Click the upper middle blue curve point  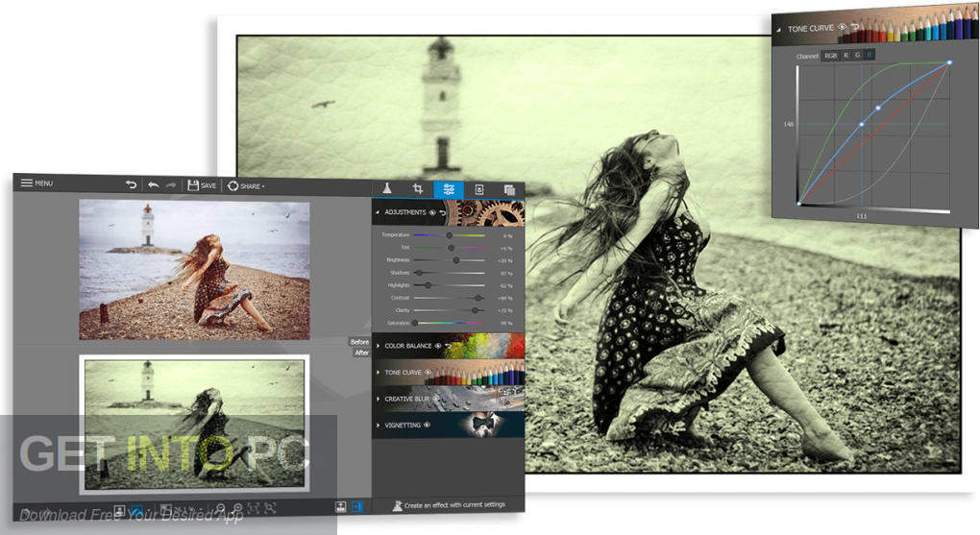pos(878,109)
